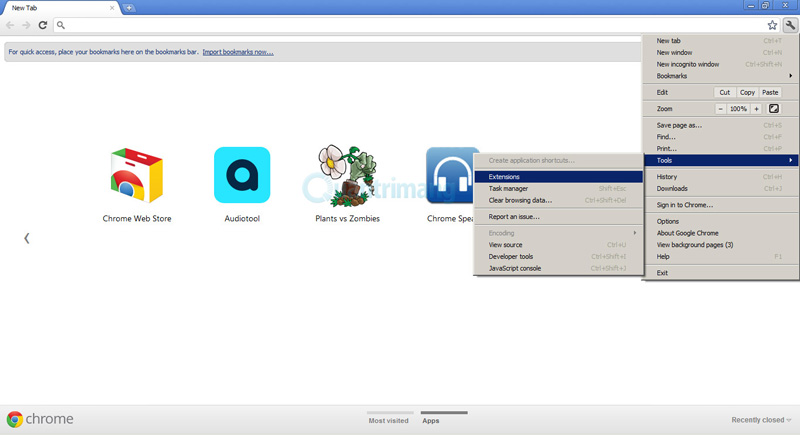Expand the Tools submenu
Viewport: 800px width, 435px height.
[720, 160]
